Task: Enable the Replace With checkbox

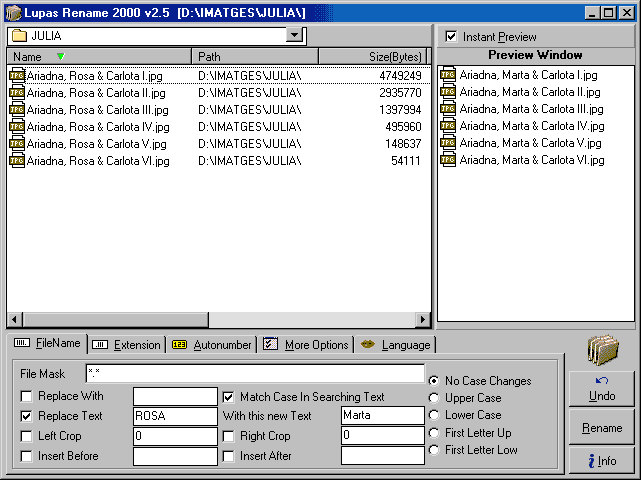Action: click(x=26, y=397)
